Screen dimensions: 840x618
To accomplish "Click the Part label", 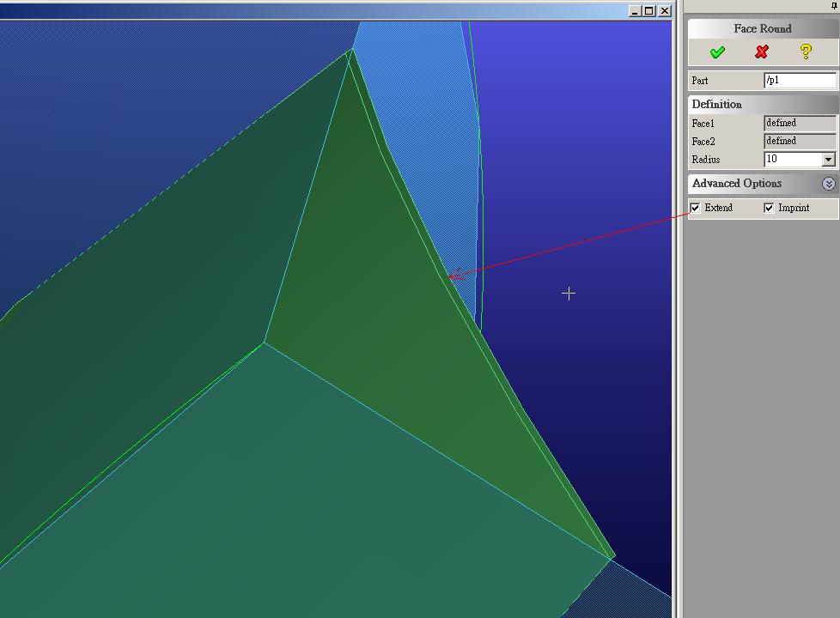I will [700, 81].
